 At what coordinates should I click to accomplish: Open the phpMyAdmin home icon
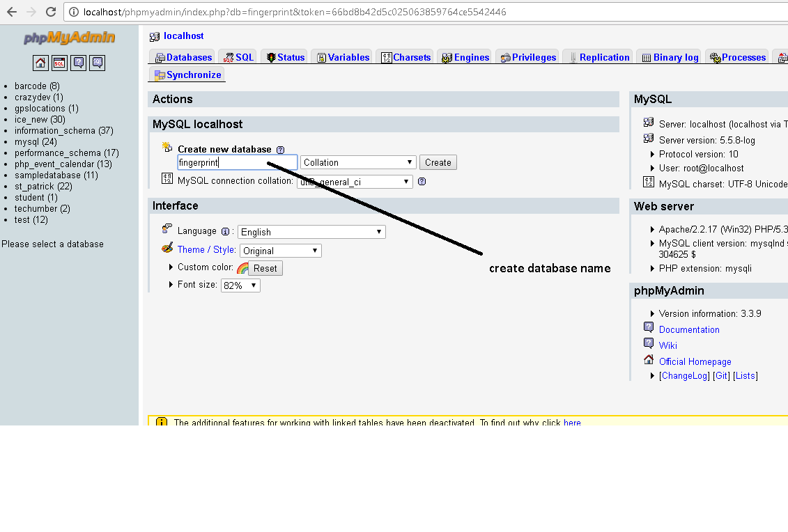tap(40, 63)
